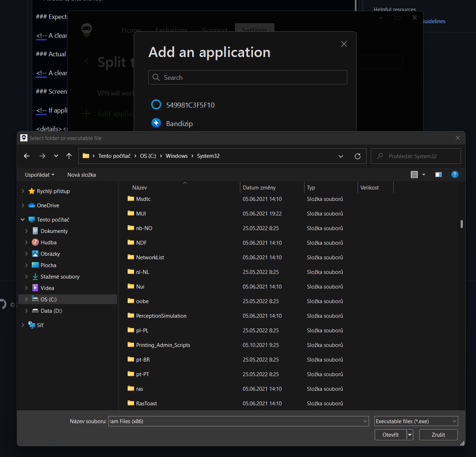Screen dimensions: 476x457
Task: Cancel with the Zrušit button
Action: click(x=438, y=435)
